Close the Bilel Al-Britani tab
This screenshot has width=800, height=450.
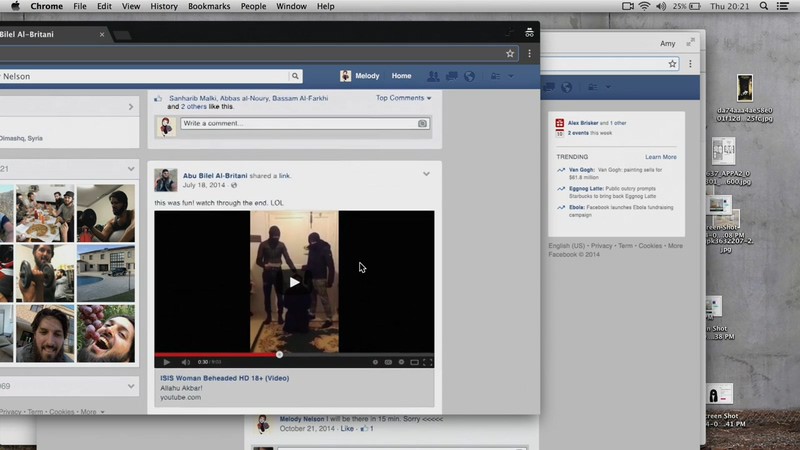click(x=102, y=35)
